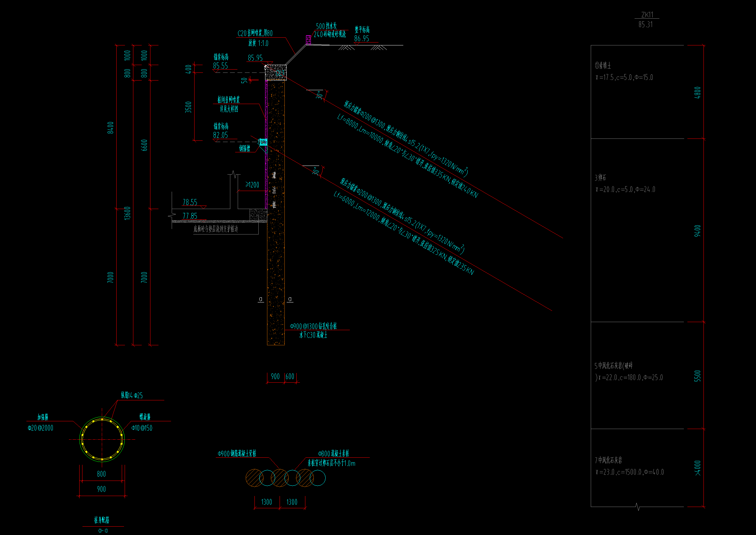
Task: Click the small dimension "400" near anchor
Action: pos(188,69)
